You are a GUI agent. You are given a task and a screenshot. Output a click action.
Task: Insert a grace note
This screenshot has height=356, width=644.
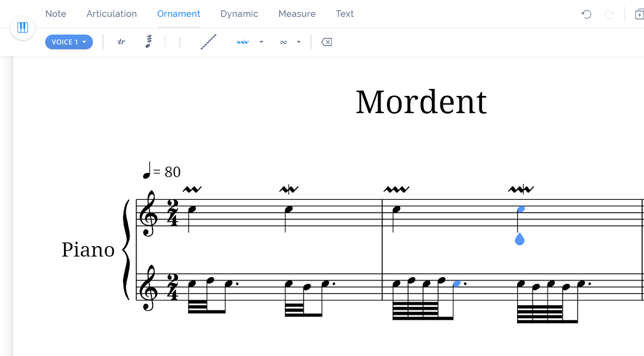point(149,42)
